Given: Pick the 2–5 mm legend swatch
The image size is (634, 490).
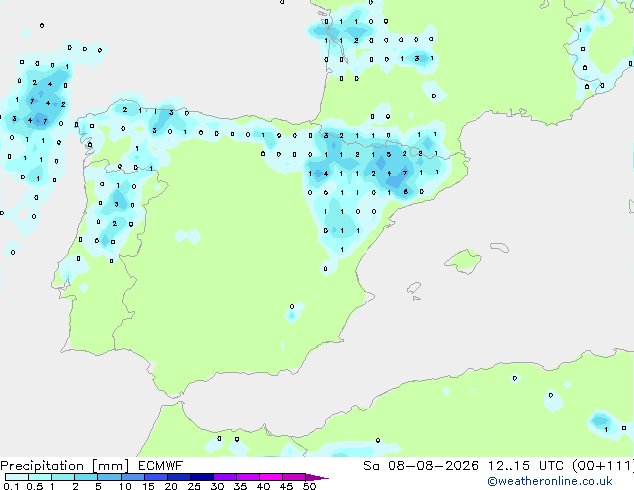Looking at the screenshot, I should [x=86, y=477].
